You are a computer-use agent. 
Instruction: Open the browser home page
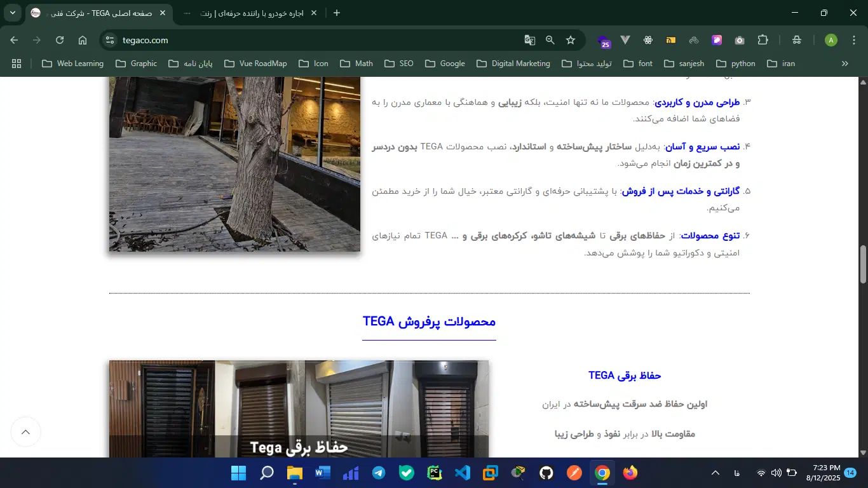83,40
